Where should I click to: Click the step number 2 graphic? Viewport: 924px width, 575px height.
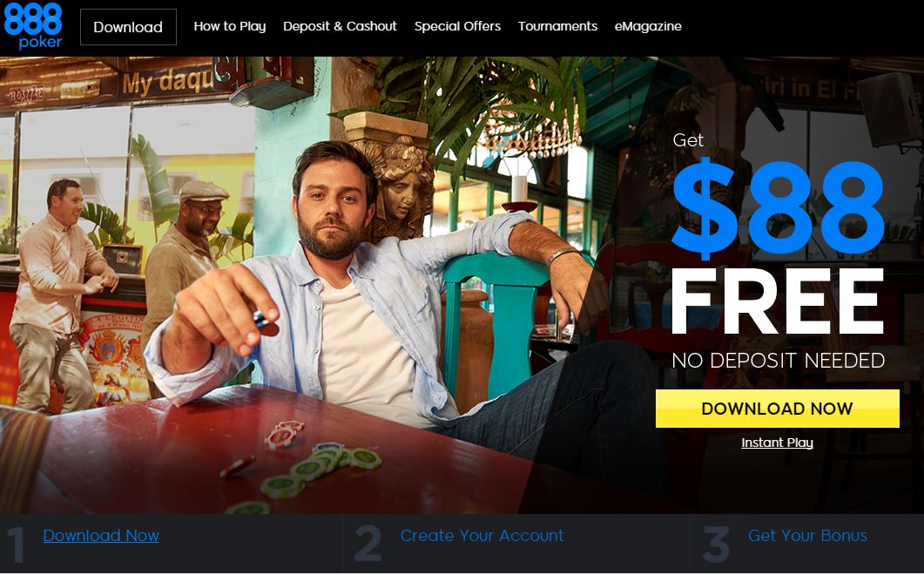tap(368, 544)
